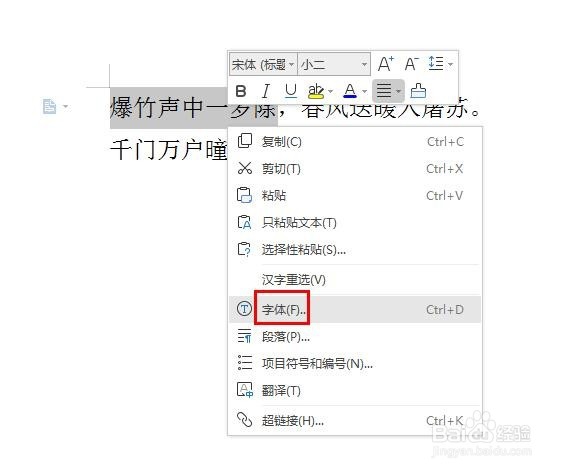Click the bullet list icon beside 项目符号和编号
Image resolution: width=563 pixels, height=471 pixels.
245,363
